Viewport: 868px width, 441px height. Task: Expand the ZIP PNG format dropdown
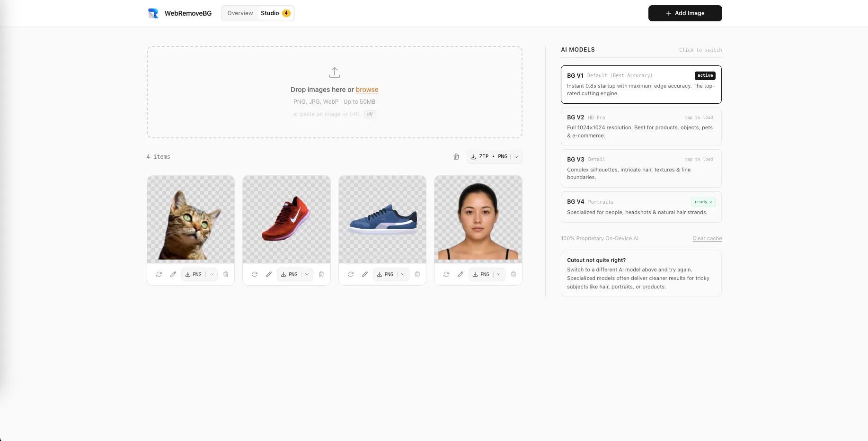(x=516, y=157)
